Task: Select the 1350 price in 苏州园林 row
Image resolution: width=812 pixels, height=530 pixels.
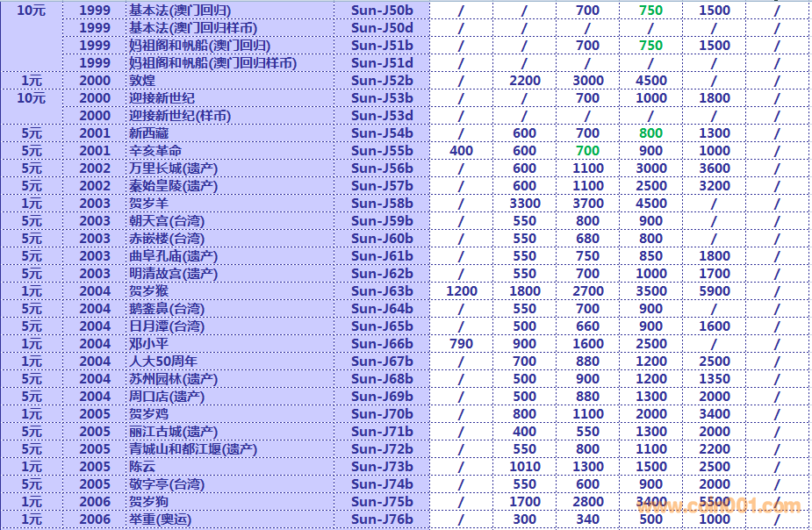Action: click(x=714, y=379)
